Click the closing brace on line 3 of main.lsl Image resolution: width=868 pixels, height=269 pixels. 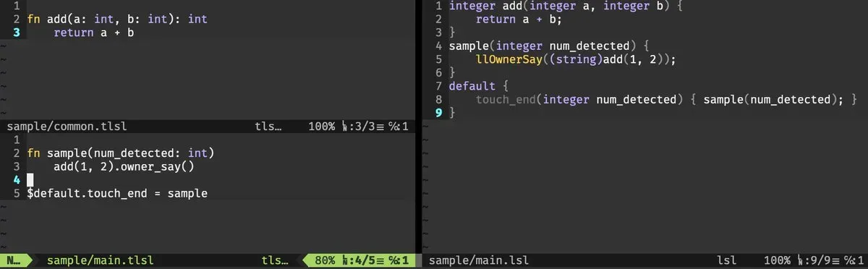click(452, 33)
